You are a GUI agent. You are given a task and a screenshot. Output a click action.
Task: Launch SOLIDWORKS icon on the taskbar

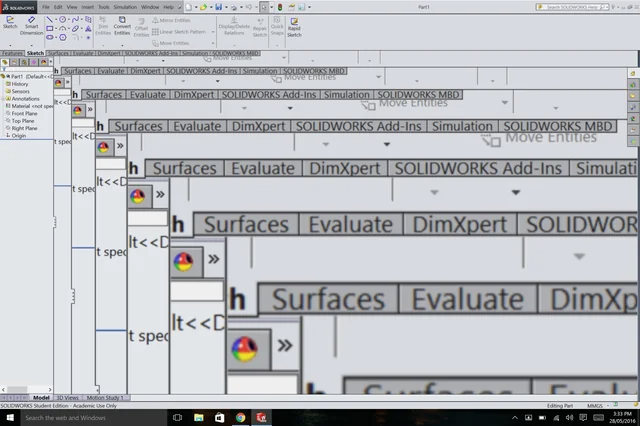point(261,418)
